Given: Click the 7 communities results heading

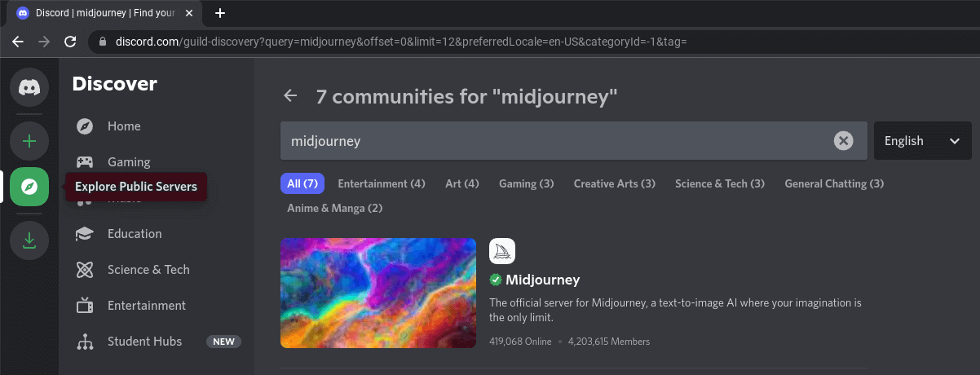Looking at the screenshot, I should (x=466, y=96).
